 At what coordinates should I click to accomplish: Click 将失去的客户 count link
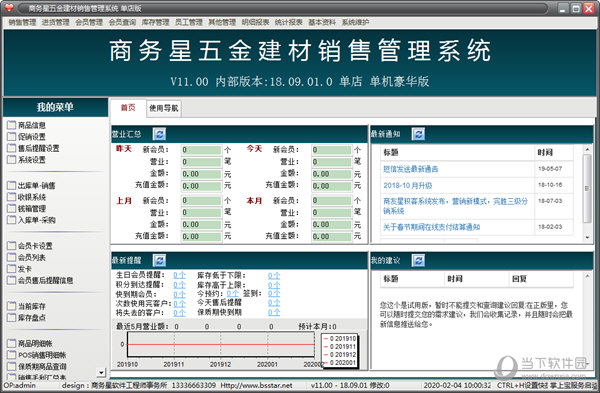pos(179,313)
